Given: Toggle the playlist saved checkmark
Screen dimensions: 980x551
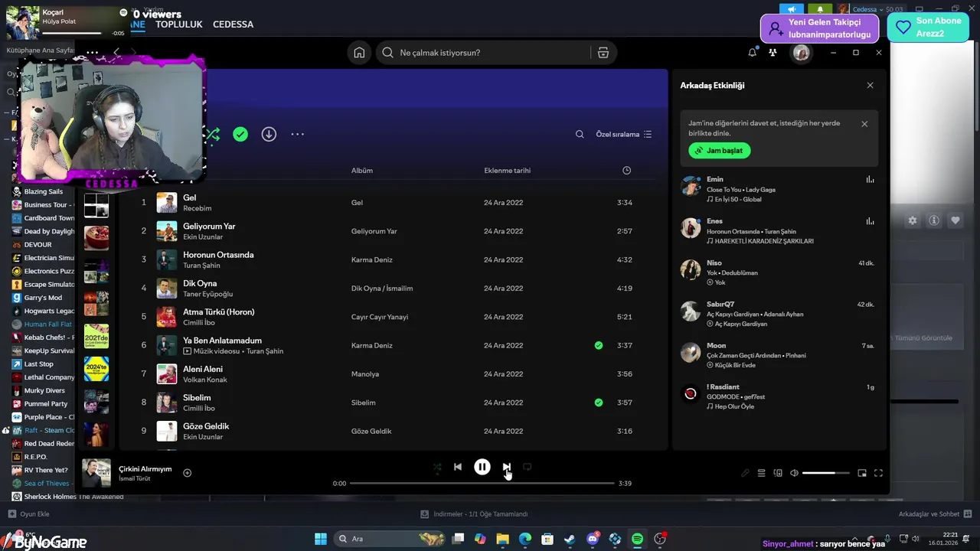Looking at the screenshot, I should pyautogui.click(x=240, y=134).
